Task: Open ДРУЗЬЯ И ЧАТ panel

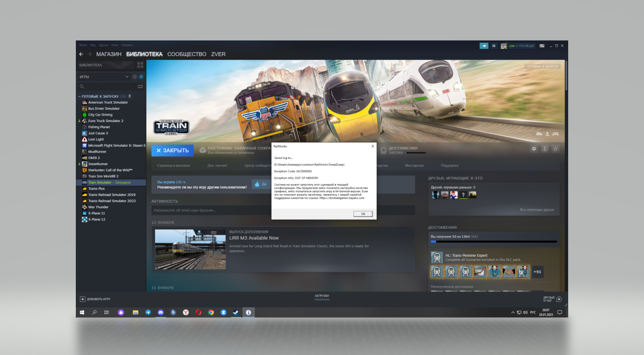Action: (x=552, y=299)
